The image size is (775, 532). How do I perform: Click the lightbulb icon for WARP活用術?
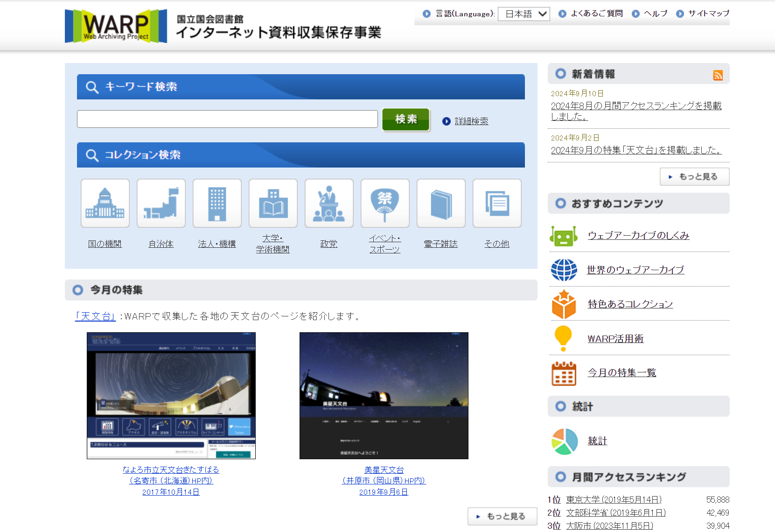tap(563, 338)
